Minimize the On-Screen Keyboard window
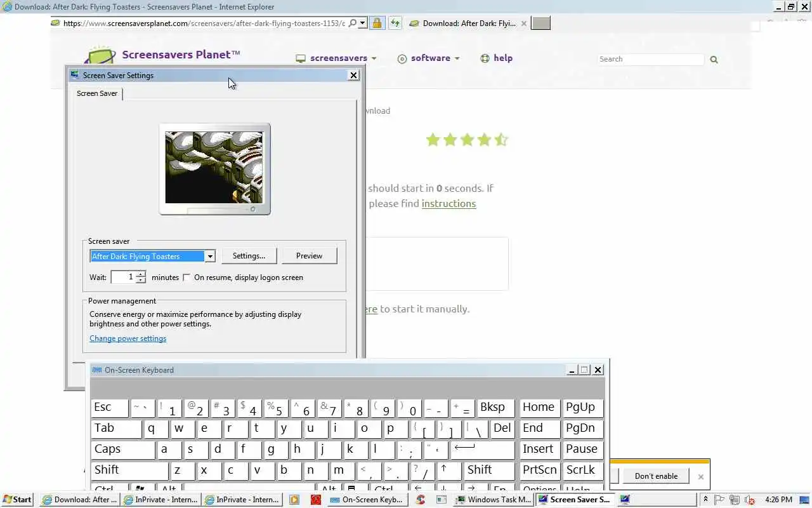812x508 pixels. (x=572, y=370)
